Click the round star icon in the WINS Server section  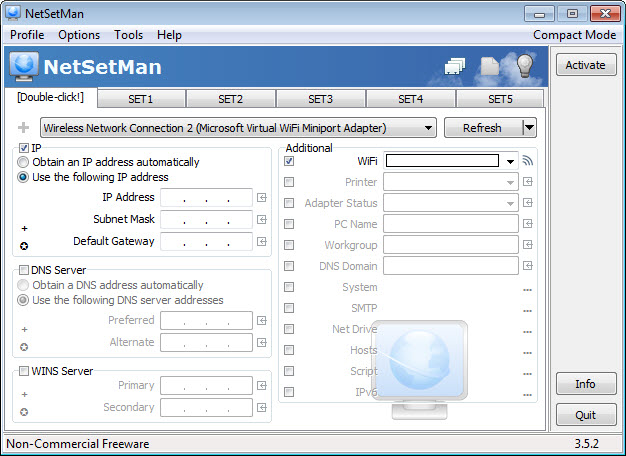[24, 412]
